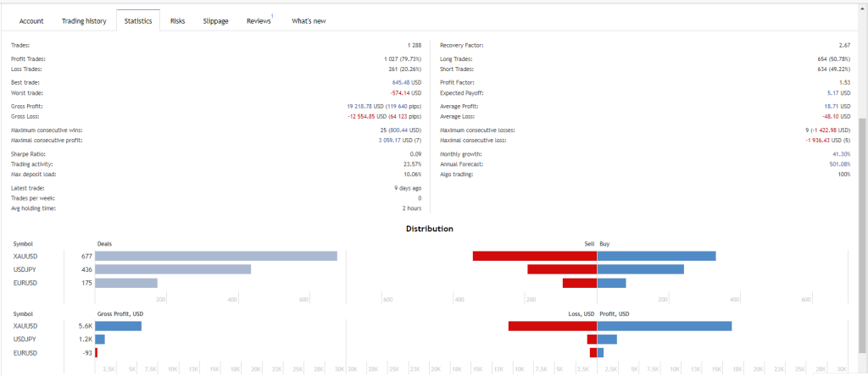The width and height of the screenshot is (868, 376).
Task: Select the Statistics tab
Action: point(138,21)
